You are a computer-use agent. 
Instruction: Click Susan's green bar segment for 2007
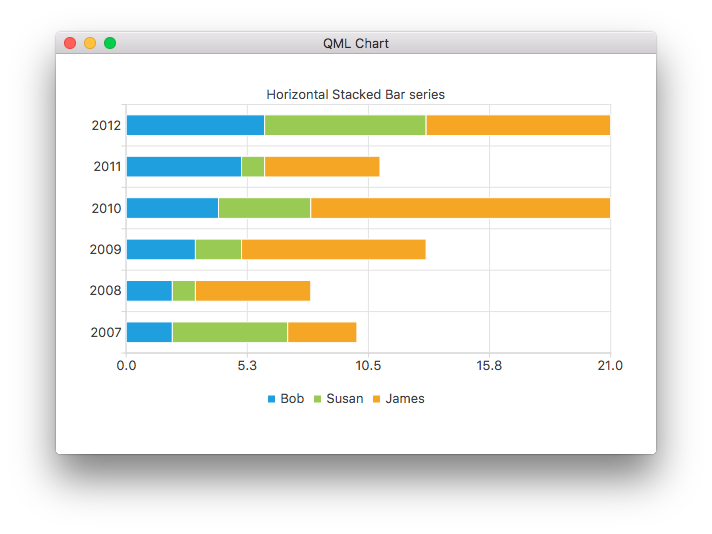coord(230,332)
